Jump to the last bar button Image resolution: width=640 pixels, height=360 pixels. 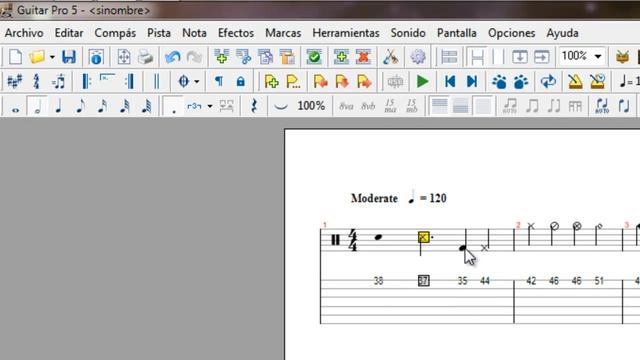472,81
